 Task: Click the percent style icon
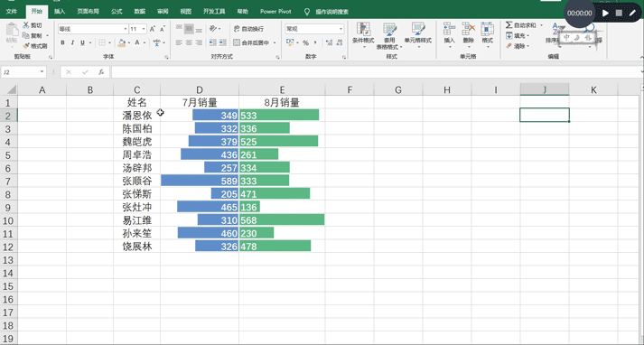point(305,42)
